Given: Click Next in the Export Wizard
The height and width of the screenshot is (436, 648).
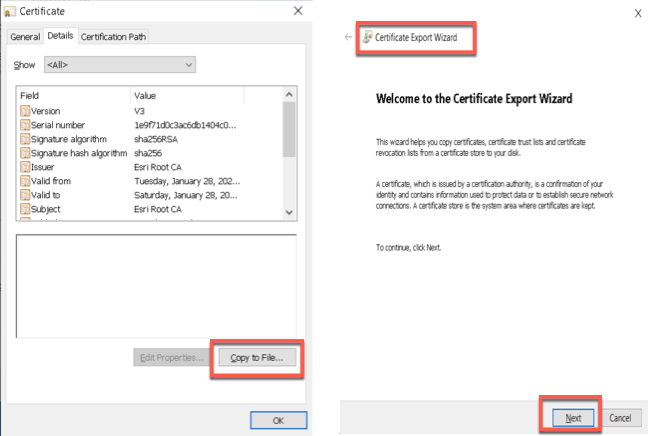Looking at the screenshot, I should tap(573, 418).
